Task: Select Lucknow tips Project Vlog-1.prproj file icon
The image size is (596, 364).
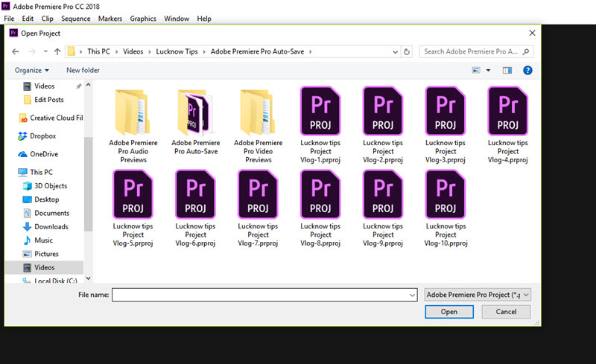Action: 320,111
